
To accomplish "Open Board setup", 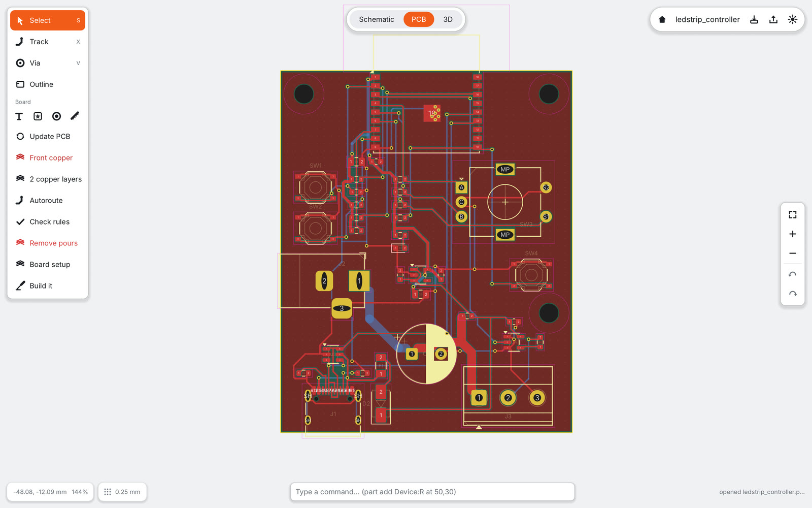I will 48,264.
